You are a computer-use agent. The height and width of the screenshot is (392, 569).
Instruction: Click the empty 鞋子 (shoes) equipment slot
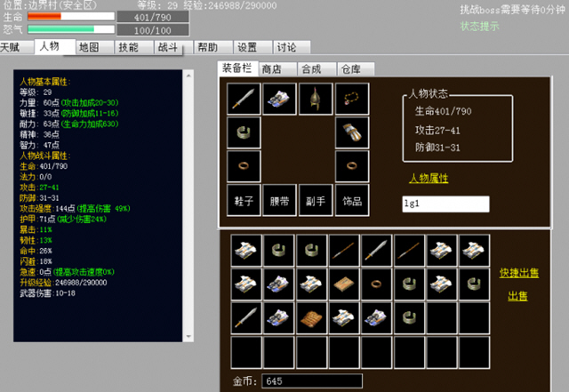243,201
